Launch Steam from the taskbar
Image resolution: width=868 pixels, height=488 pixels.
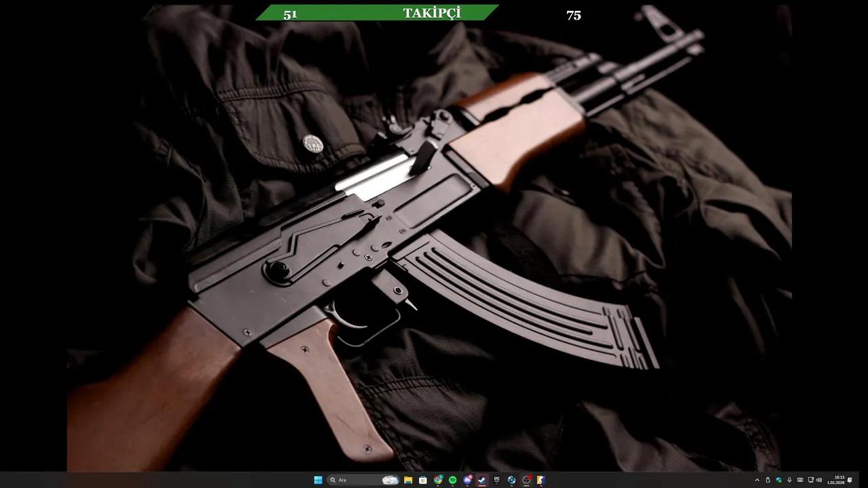point(481,480)
